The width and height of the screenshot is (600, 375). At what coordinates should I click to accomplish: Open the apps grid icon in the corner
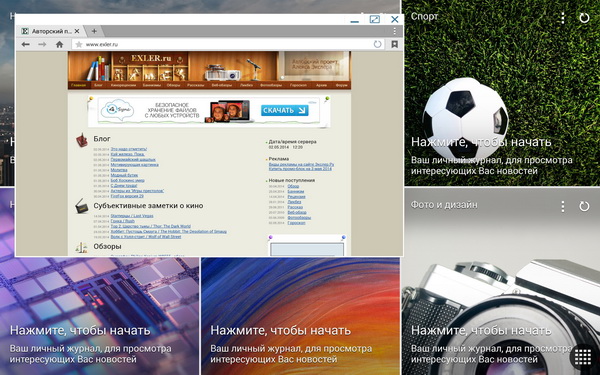pos(583,357)
